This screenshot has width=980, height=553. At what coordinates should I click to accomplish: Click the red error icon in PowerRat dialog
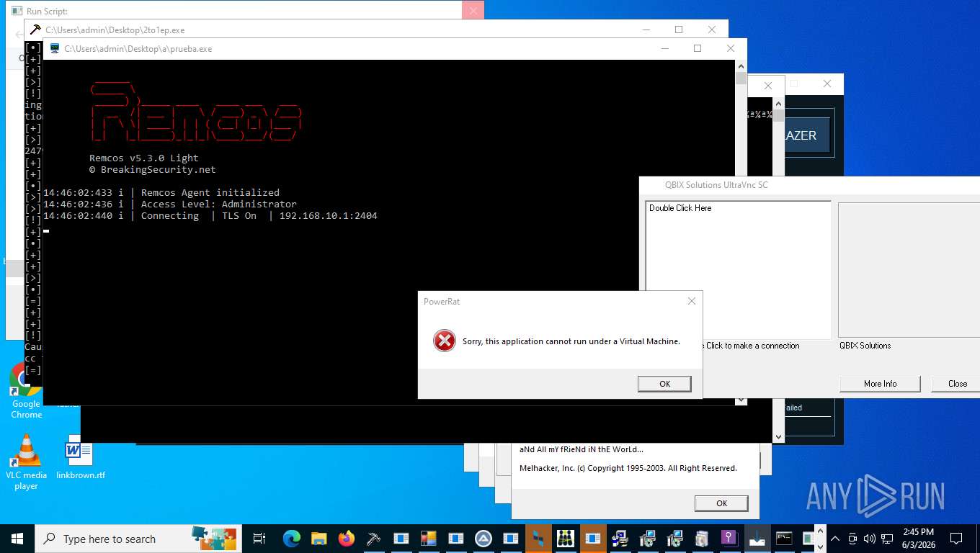pyautogui.click(x=445, y=341)
